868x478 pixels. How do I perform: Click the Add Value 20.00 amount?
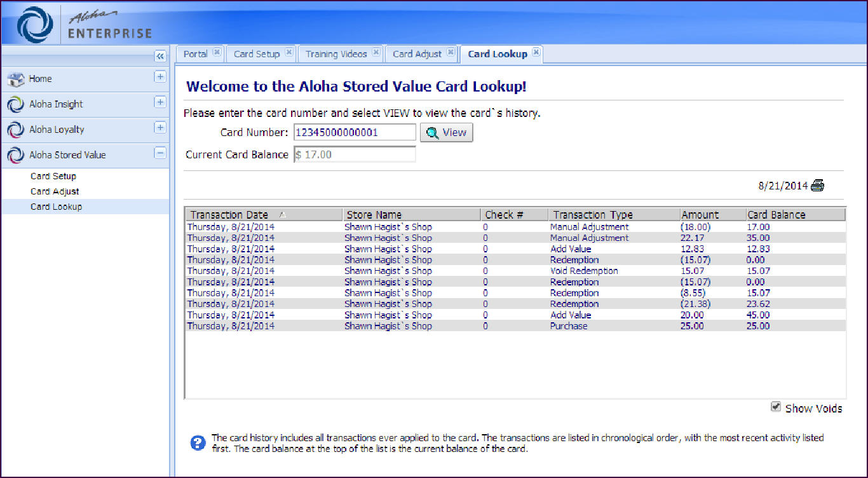pyautogui.click(x=692, y=315)
